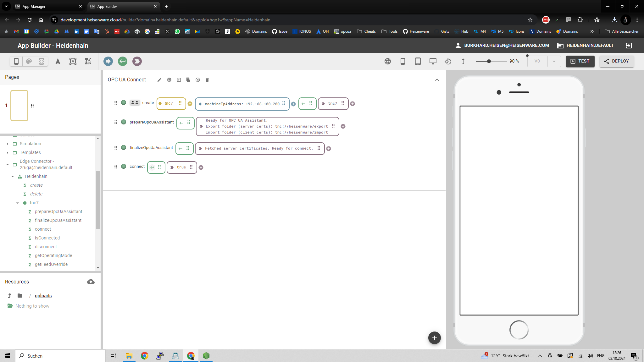This screenshot has width=644, height=362.
Task: Toggle the green status dot of connect step
Action: pyautogui.click(x=124, y=166)
